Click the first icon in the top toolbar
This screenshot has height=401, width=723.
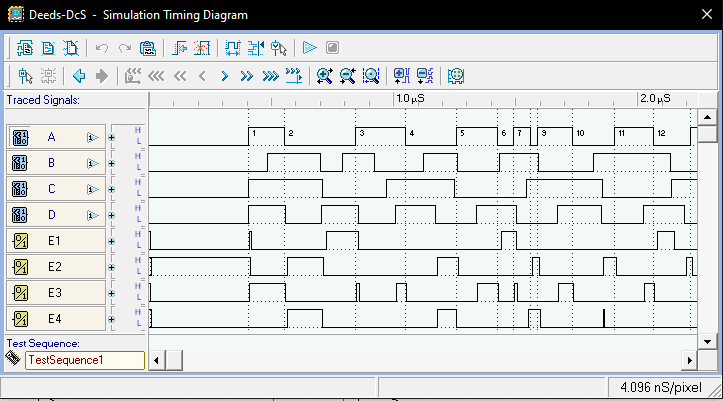point(25,47)
